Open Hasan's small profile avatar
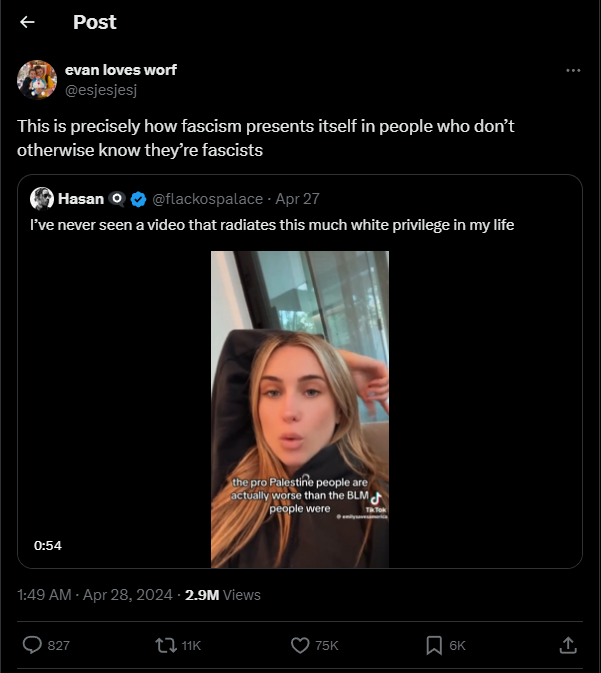This screenshot has width=601, height=673. pyautogui.click(x=41, y=198)
